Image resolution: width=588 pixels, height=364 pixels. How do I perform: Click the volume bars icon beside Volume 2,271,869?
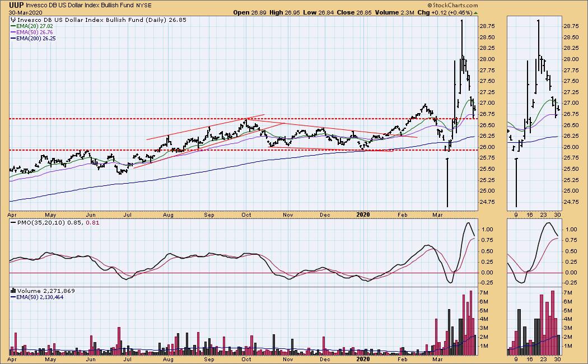tap(13, 291)
